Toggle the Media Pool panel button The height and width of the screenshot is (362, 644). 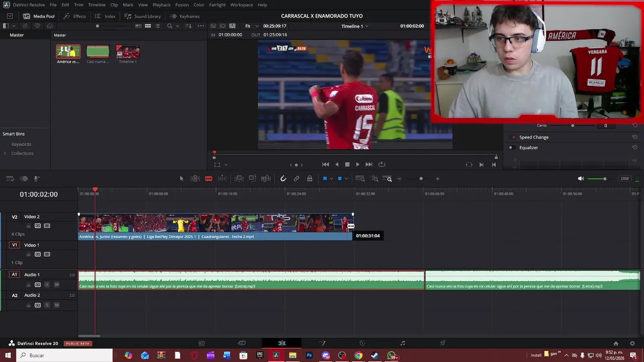click(39, 16)
